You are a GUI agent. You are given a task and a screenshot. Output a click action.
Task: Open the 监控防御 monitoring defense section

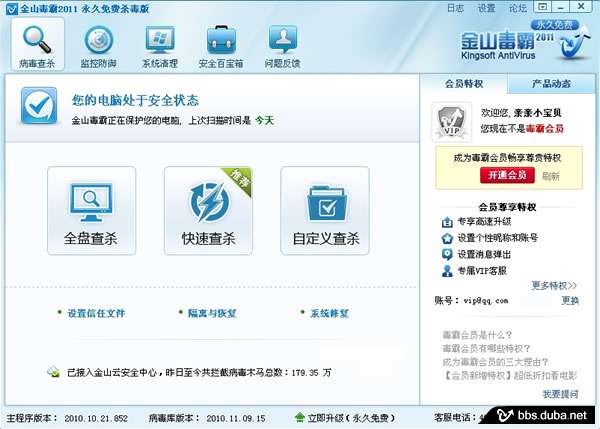tap(98, 46)
